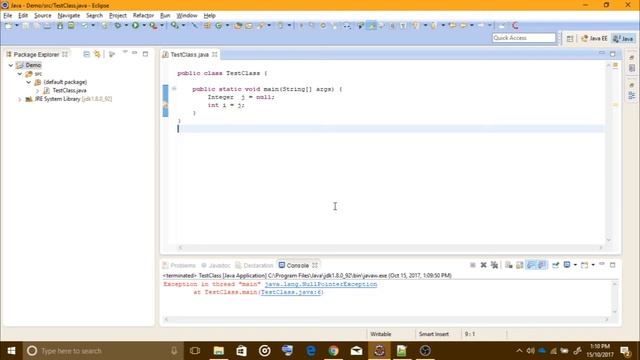Open Package Explorer View Menu triangle
This screenshot has width=640, height=360.
pos(125,53)
